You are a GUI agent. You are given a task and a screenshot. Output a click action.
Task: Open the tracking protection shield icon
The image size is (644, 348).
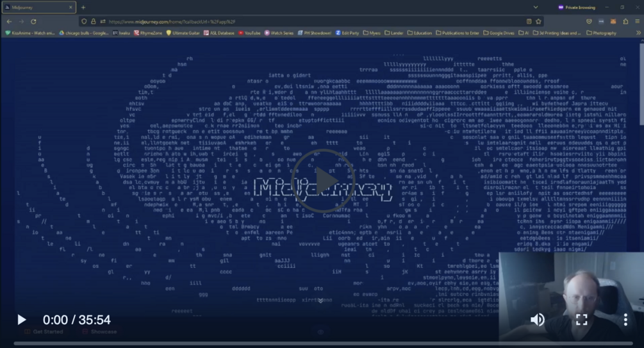tap(84, 21)
